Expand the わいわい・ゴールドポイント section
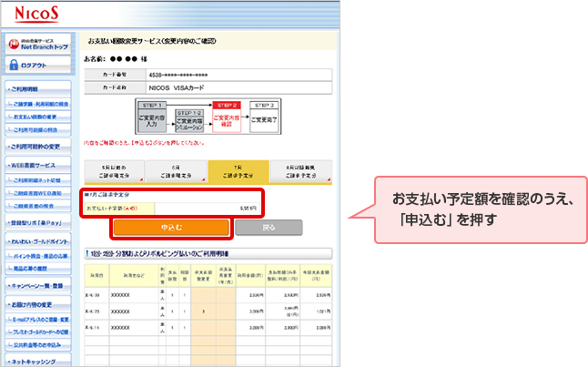The height and width of the screenshot is (367, 588). [x=38, y=242]
